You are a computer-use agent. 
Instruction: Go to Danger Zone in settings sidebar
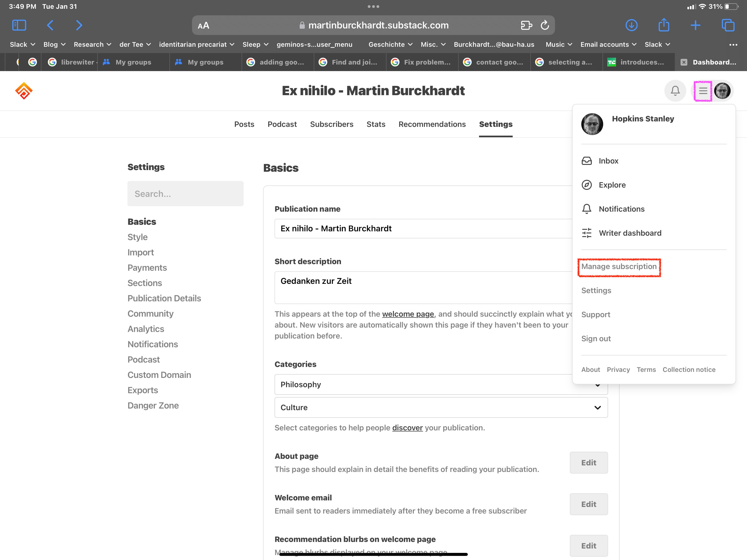(153, 405)
